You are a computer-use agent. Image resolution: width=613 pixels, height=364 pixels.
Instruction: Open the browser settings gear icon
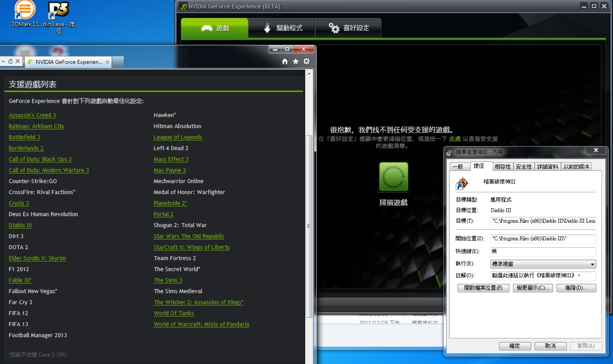point(306,62)
